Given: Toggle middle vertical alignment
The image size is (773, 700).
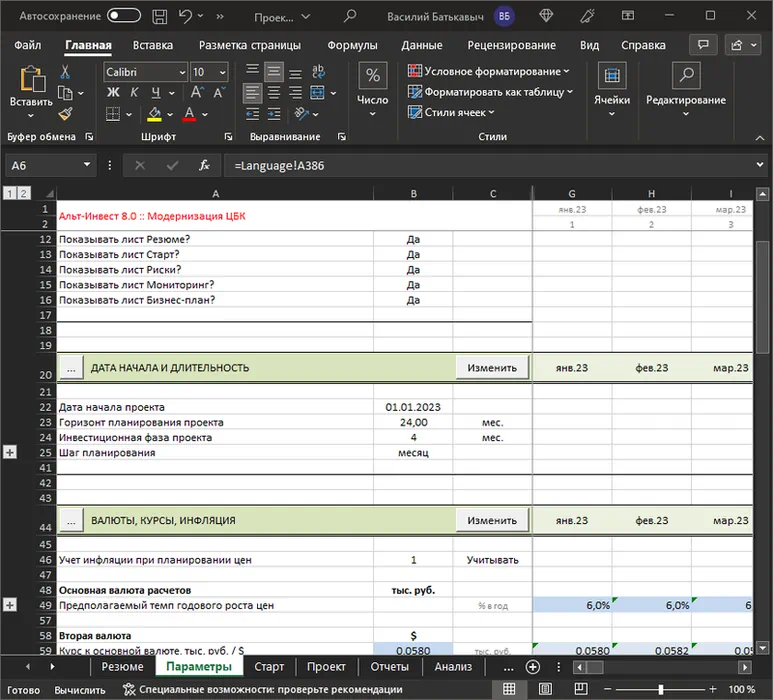Looking at the screenshot, I should coord(274,72).
